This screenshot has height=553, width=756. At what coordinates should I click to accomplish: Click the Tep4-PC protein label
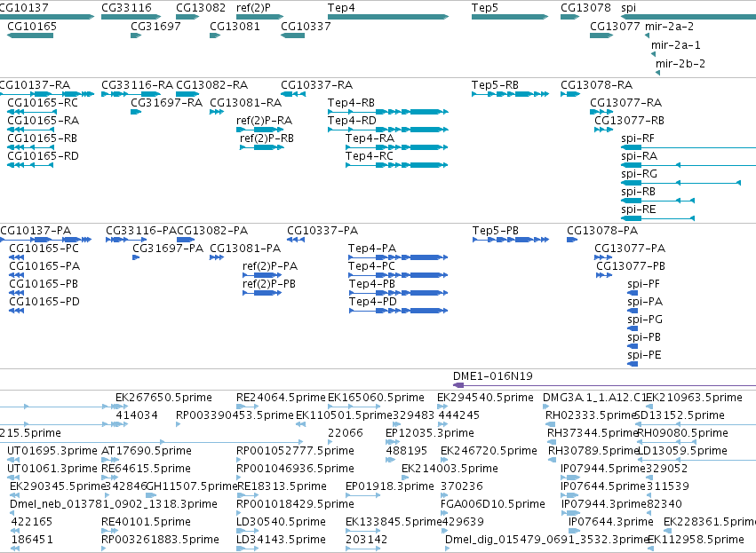click(371, 266)
